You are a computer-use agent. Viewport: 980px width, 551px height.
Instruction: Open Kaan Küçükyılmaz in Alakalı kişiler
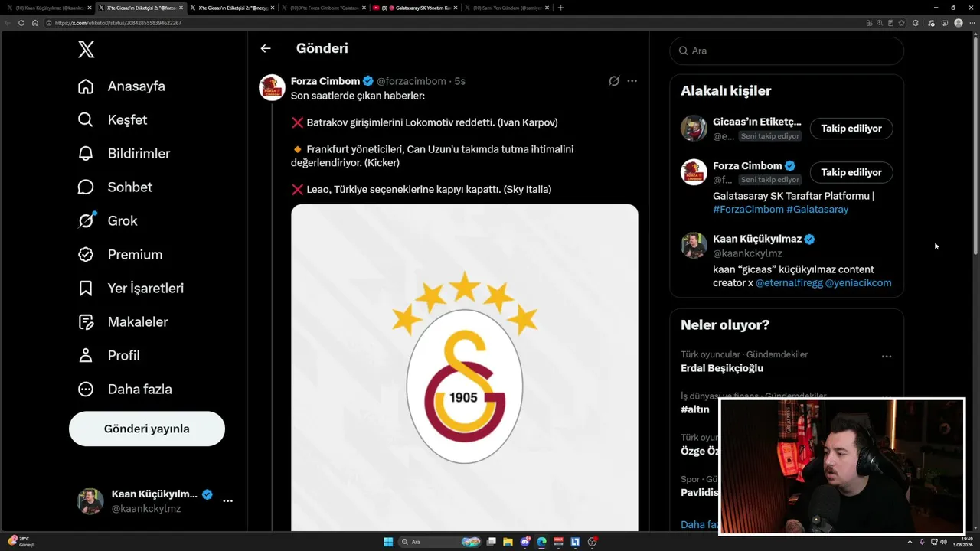point(756,240)
